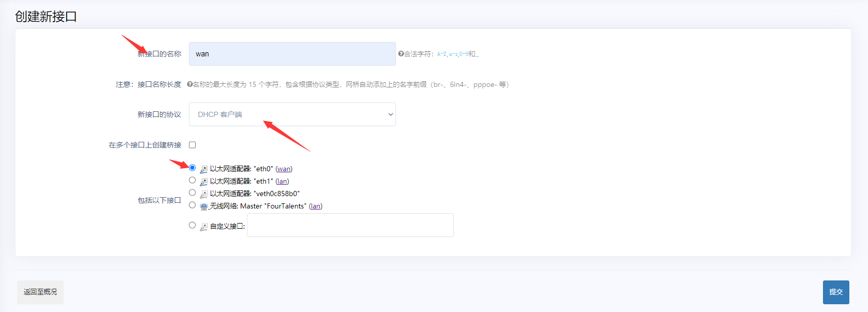
Task: Open the lan link next to eth1
Action: tap(282, 182)
